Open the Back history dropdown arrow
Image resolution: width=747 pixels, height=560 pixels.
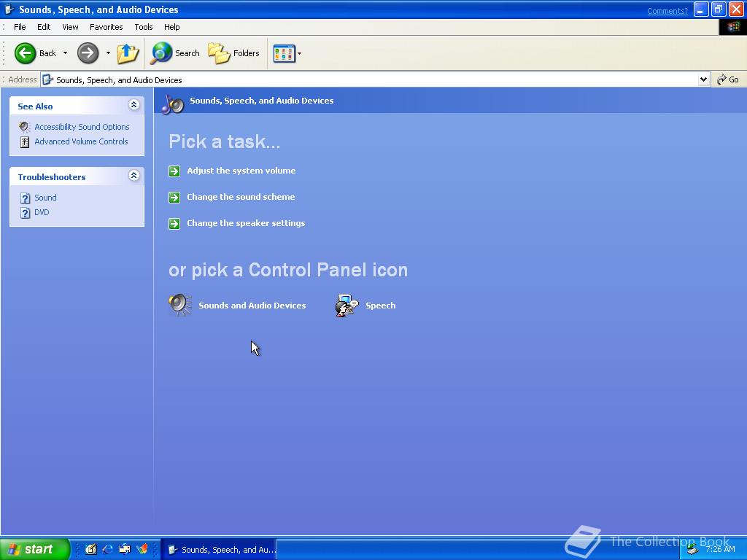point(65,52)
